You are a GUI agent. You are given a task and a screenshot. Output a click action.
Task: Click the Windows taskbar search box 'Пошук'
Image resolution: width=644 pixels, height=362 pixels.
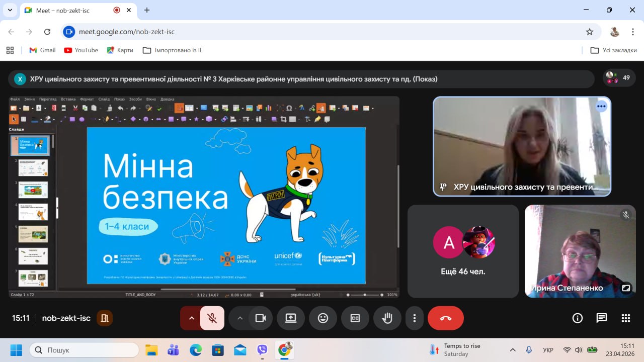point(84,350)
